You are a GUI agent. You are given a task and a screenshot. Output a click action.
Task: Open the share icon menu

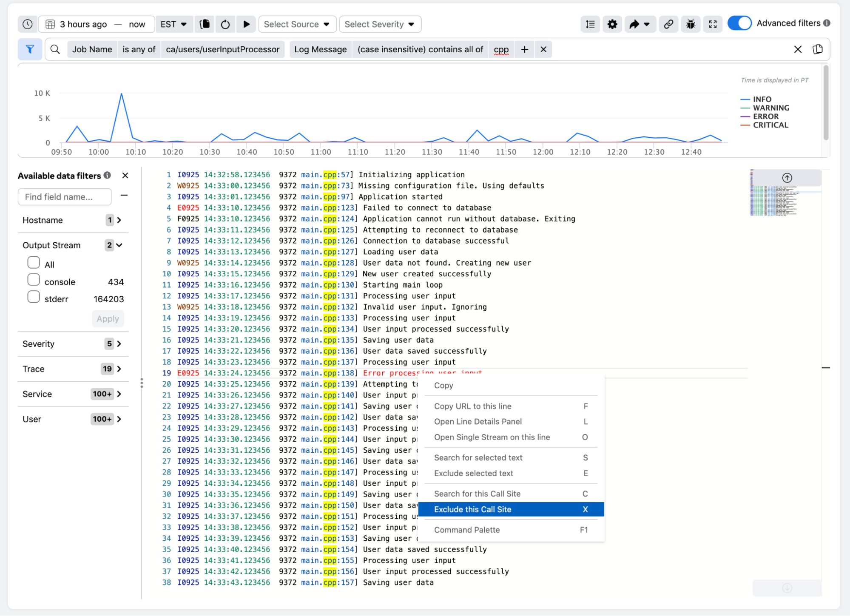pyautogui.click(x=640, y=24)
